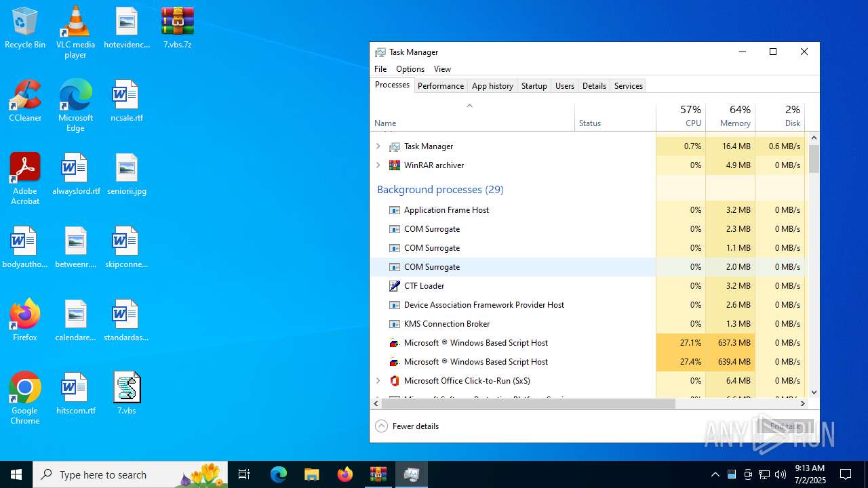Expand the Task Manager process row

(x=378, y=146)
